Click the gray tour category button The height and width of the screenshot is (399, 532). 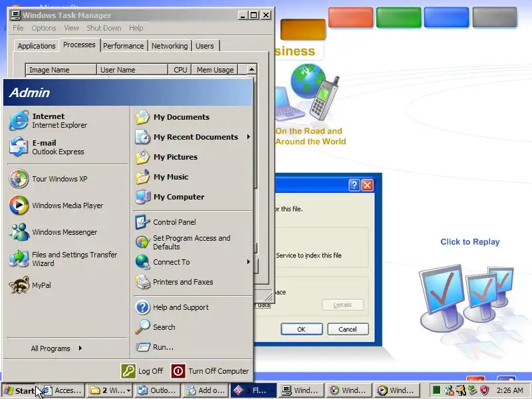495,17
